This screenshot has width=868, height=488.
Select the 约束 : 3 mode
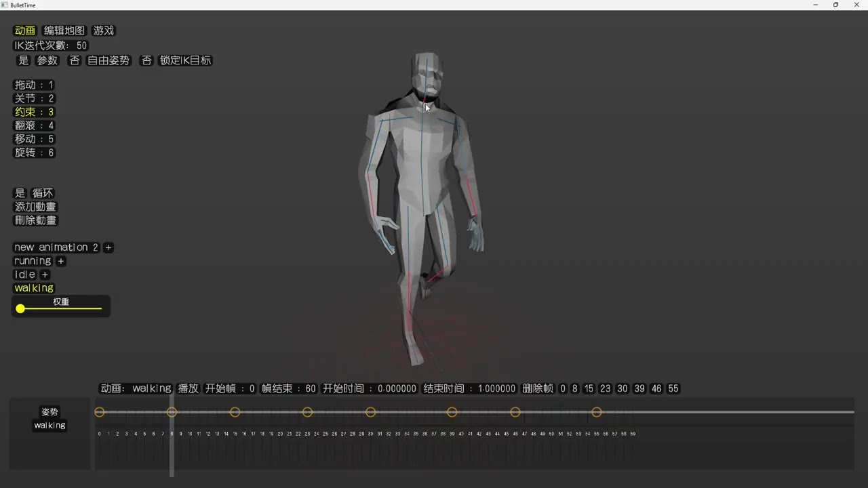[x=35, y=112]
